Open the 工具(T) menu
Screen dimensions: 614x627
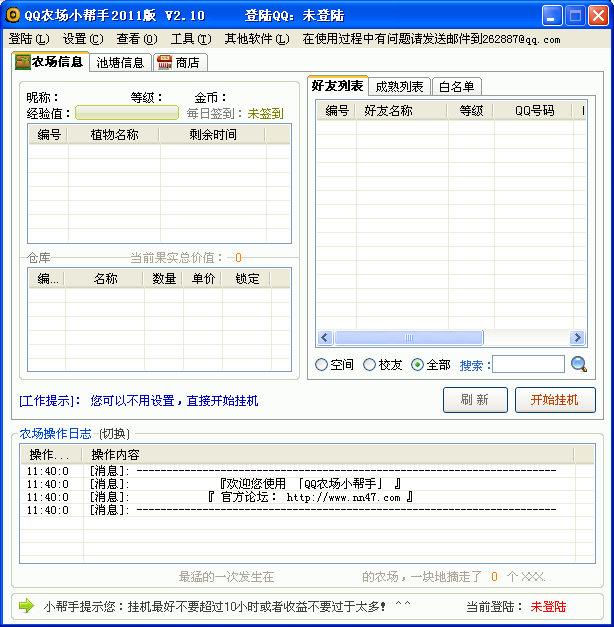pyautogui.click(x=191, y=39)
